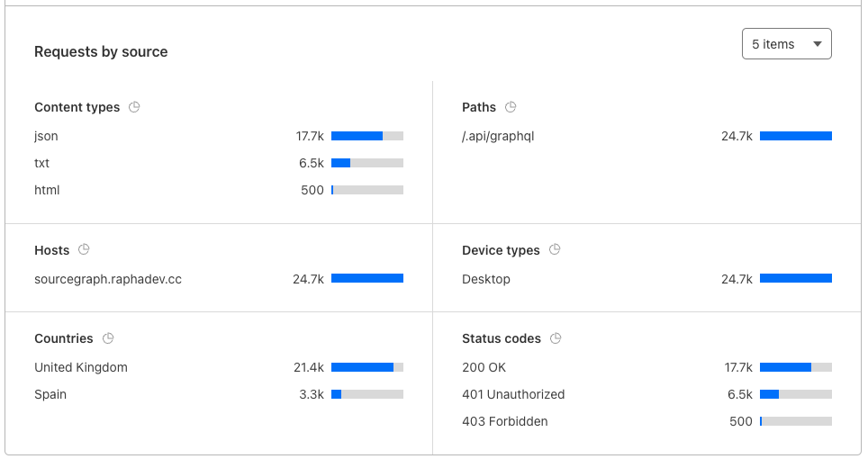The image size is (868, 459).
Task: Click the United Kingdom 21.4k bar
Action: click(x=367, y=367)
